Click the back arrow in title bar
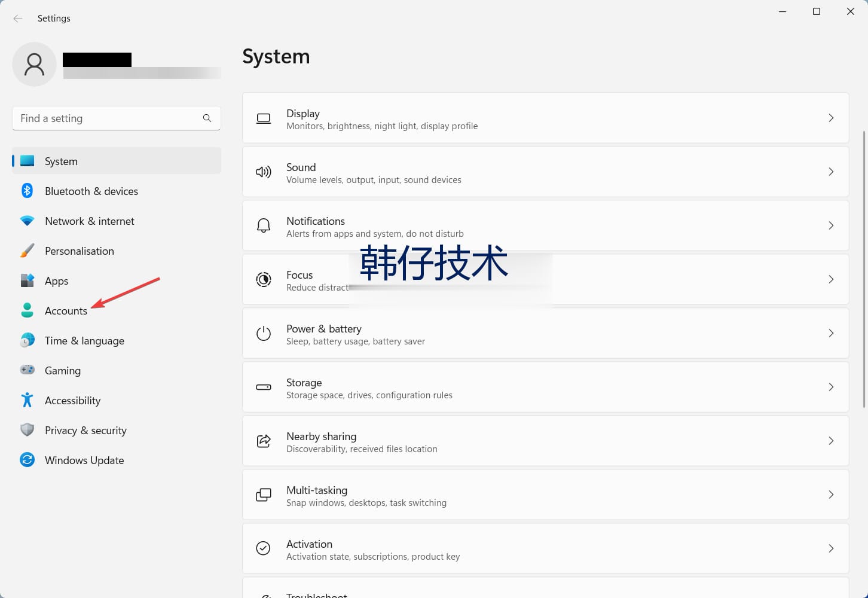The height and width of the screenshot is (598, 868). (x=18, y=19)
